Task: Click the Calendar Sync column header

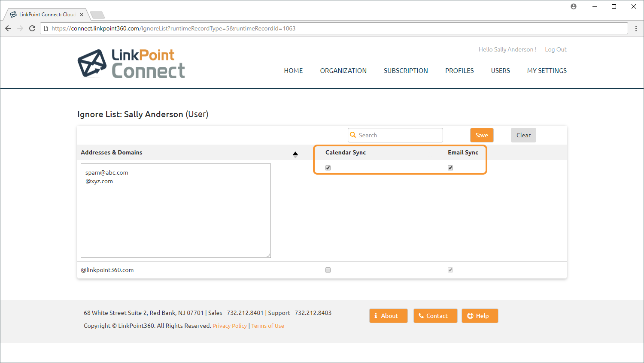Action: (346, 152)
